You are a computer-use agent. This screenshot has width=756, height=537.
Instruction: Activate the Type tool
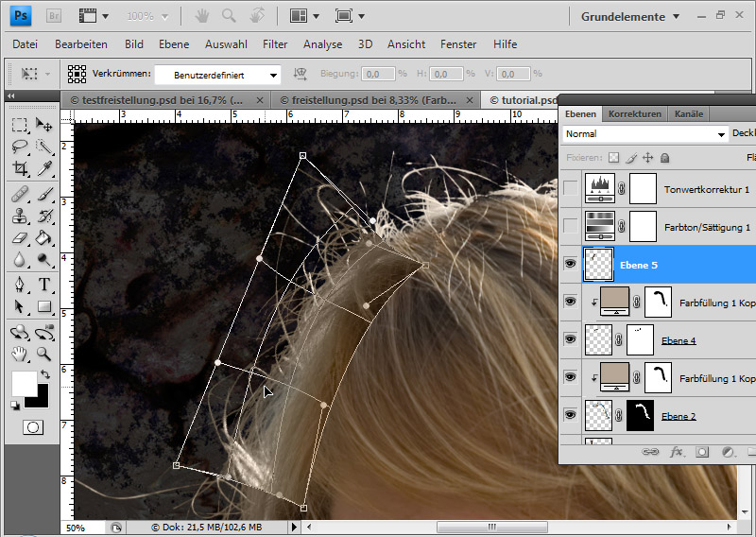pyautogui.click(x=43, y=284)
